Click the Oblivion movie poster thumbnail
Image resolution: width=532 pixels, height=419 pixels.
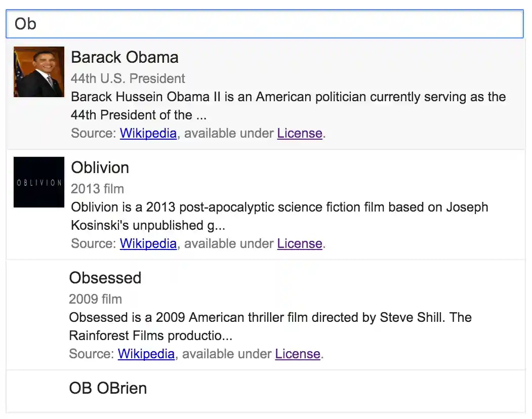click(x=39, y=182)
